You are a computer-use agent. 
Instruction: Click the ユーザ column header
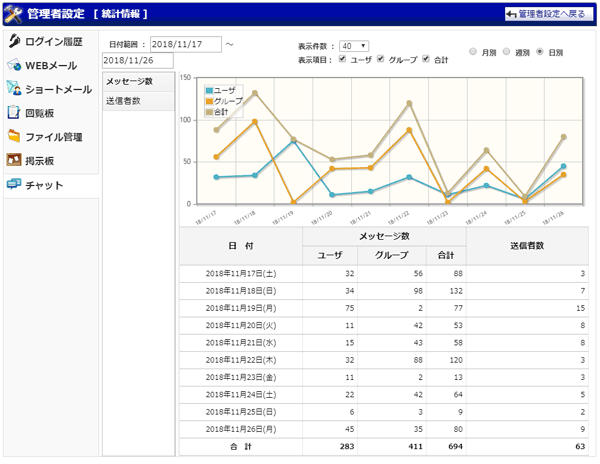tap(330, 255)
